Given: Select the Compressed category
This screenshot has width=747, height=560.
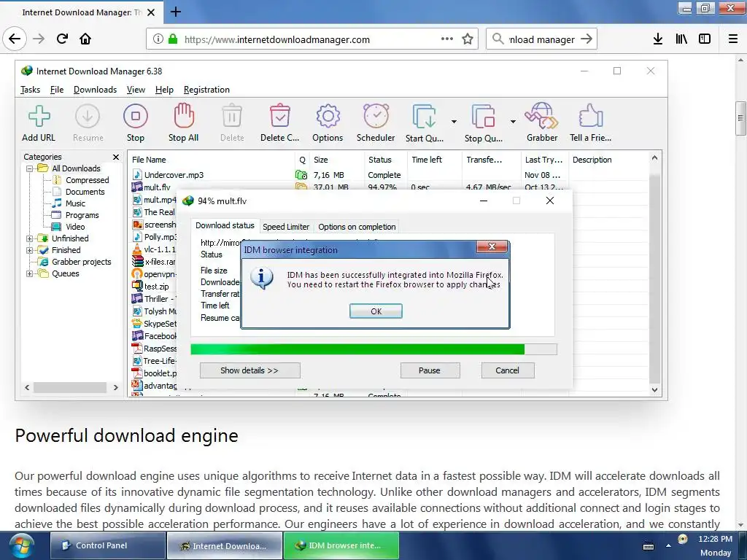Looking at the screenshot, I should [88, 180].
